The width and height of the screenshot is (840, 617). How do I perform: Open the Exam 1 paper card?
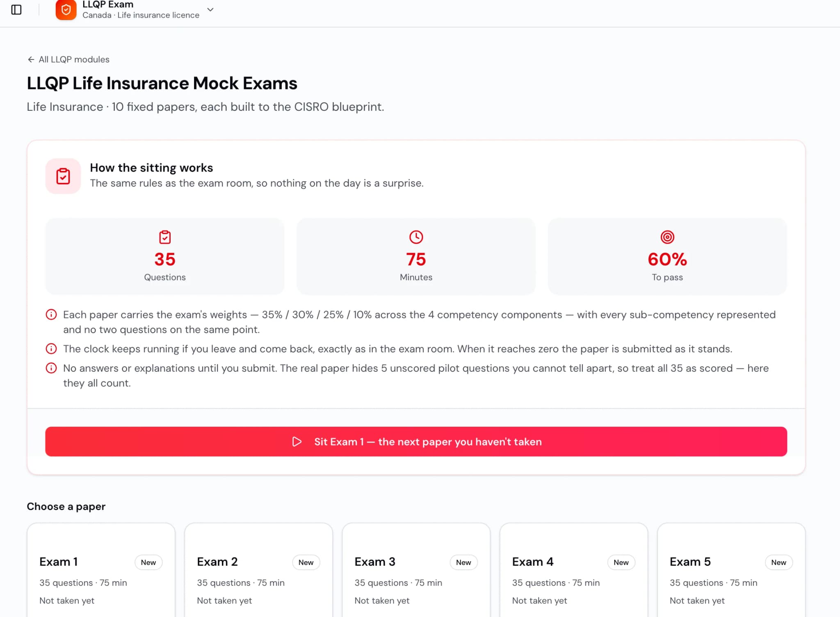(x=101, y=570)
